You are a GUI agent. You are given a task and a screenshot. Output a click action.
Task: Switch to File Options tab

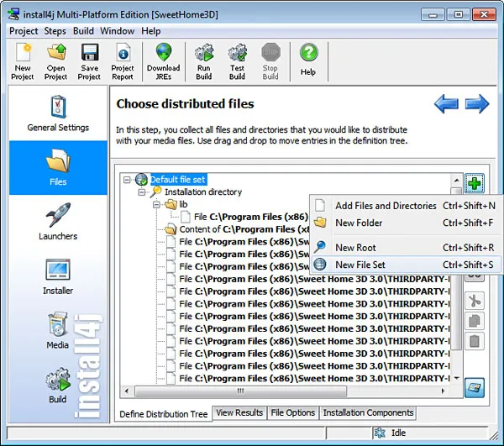click(x=293, y=412)
